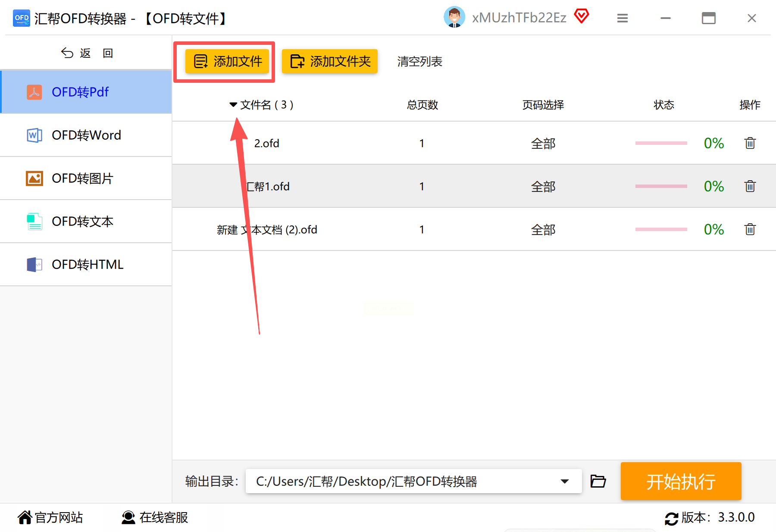
Task: Open the 官方网站 home link
Action: [x=50, y=517]
